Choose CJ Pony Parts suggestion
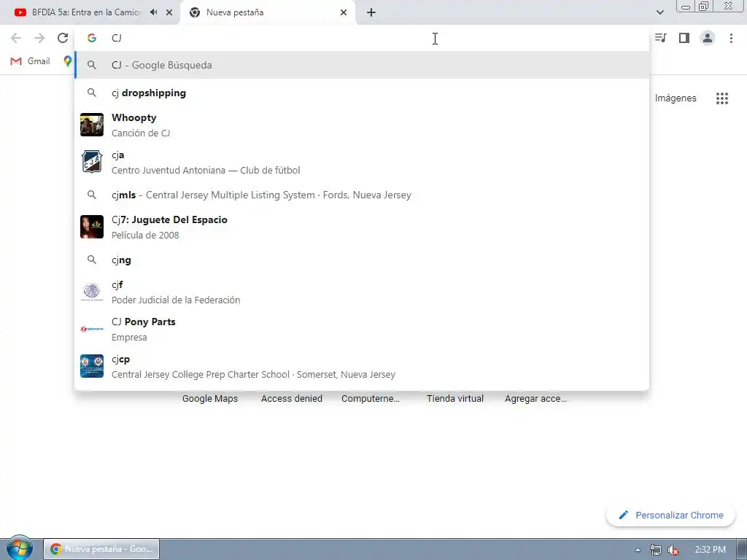 (x=362, y=329)
